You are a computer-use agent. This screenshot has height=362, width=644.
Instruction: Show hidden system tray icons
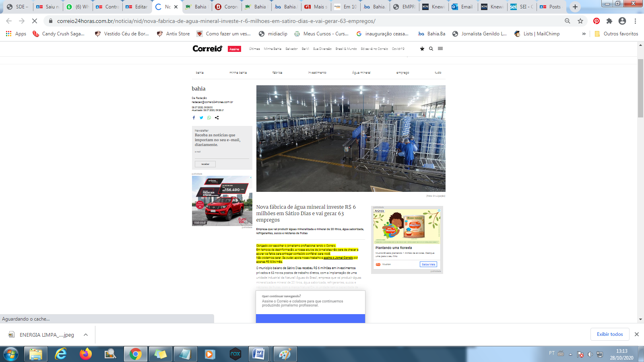pos(570,354)
